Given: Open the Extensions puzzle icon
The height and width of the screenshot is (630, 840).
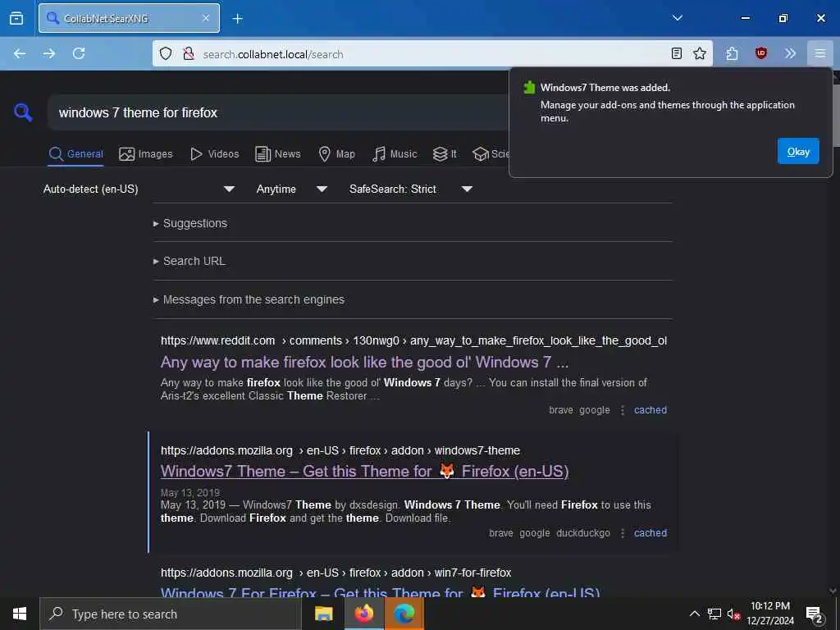Looking at the screenshot, I should click(733, 53).
